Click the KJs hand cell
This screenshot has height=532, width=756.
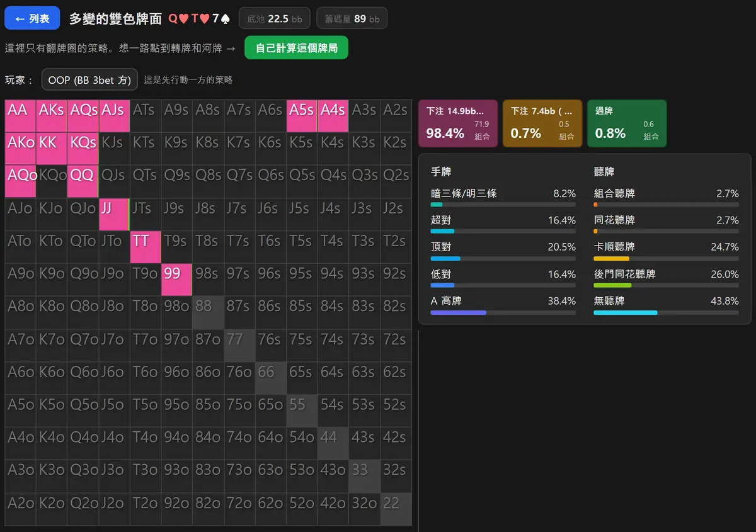coord(114,149)
